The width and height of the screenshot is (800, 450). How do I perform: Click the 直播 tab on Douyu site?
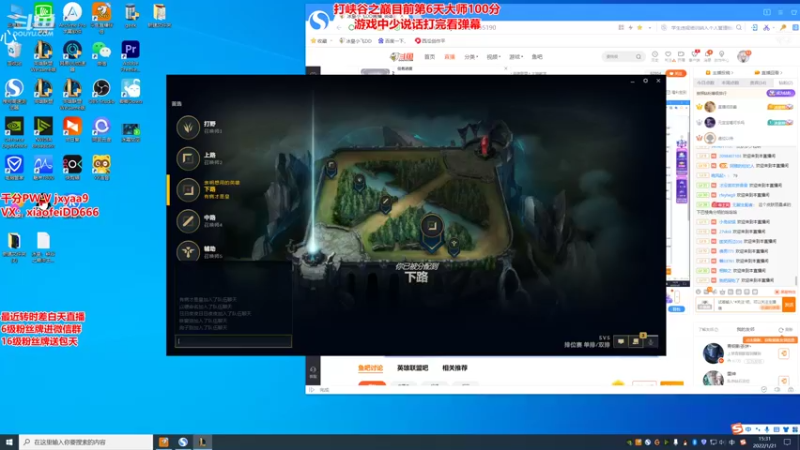449,57
